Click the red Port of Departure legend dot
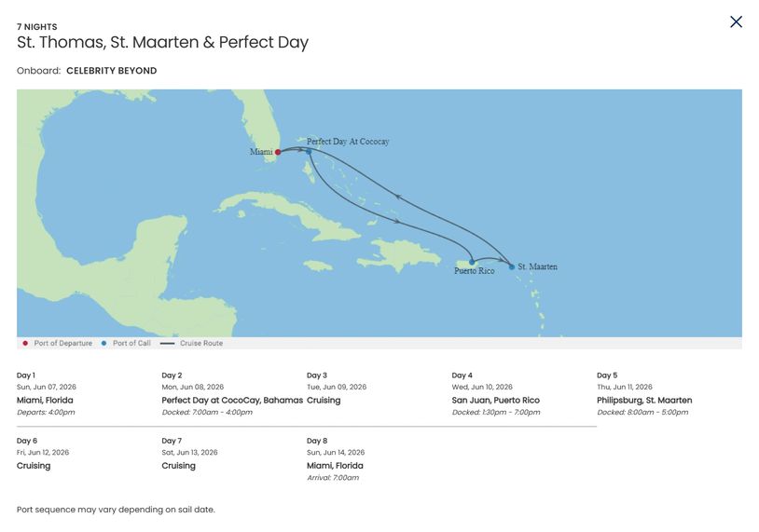Viewport: 759px width, 532px height. (x=25, y=344)
